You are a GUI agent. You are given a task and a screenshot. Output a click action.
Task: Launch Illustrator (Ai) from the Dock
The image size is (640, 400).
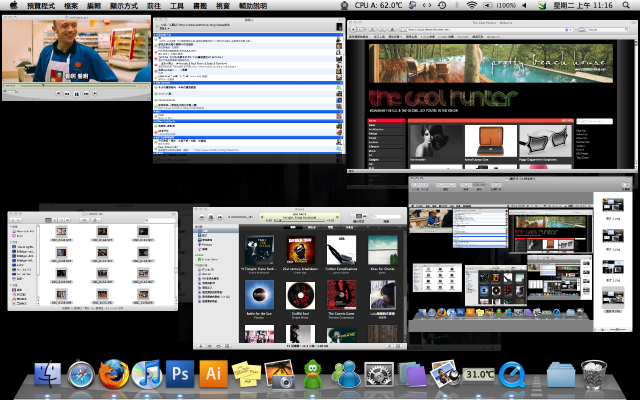pyautogui.click(x=213, y=374)
